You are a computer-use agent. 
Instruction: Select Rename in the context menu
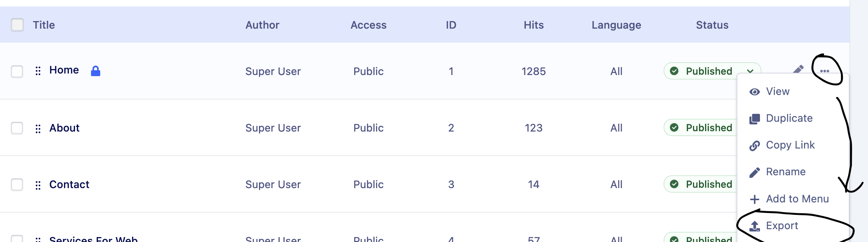pyautogui.click(x=786, y=172)
